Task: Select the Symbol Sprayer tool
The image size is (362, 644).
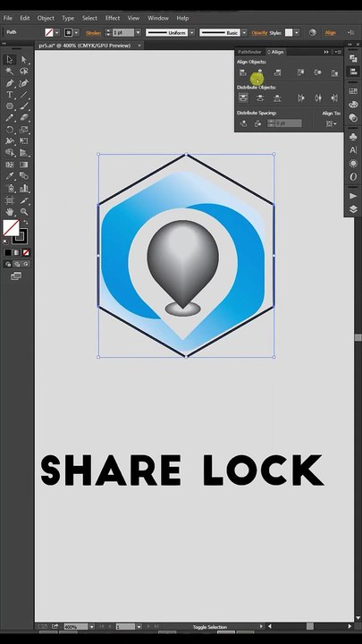Action: tap(10, 189)
